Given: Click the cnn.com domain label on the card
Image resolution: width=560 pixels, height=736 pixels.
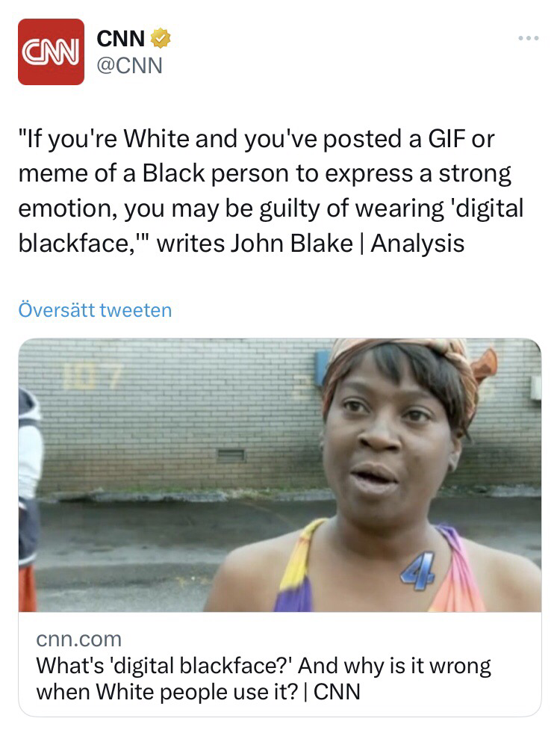Looking at the screenshot, I should tap(79, 639).
